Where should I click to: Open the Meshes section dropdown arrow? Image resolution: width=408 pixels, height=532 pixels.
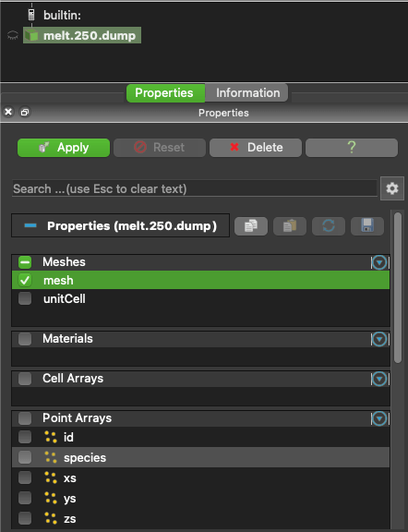(x=379, y=262)
